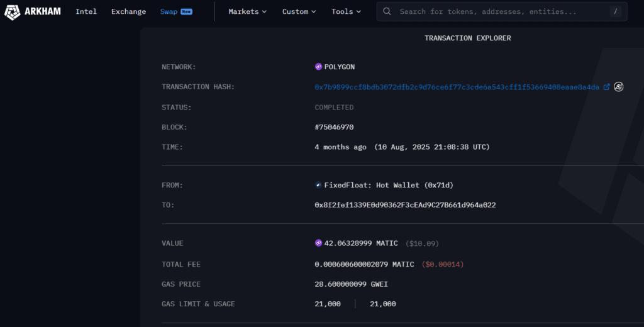Click the round tracer icon beside the hash

619,87
